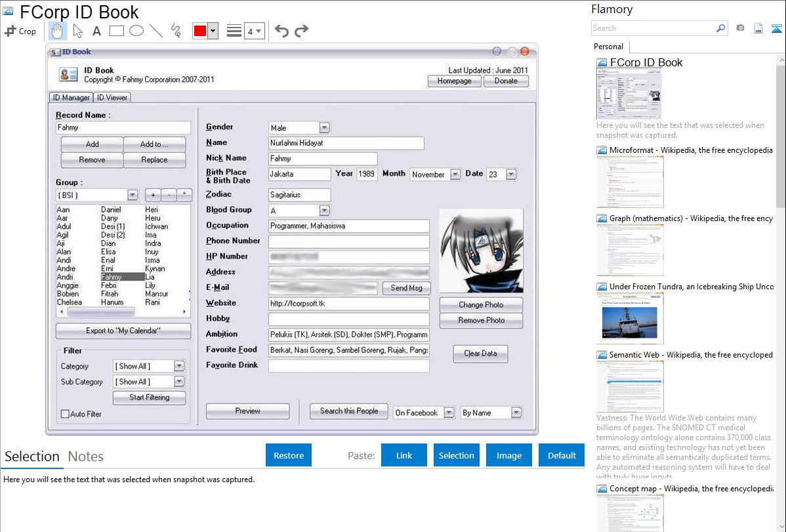Image resolution: width=786 pixels, height=532 pixels.
Task: Open the line width 4 dropdown
Action: coord(254,31)
